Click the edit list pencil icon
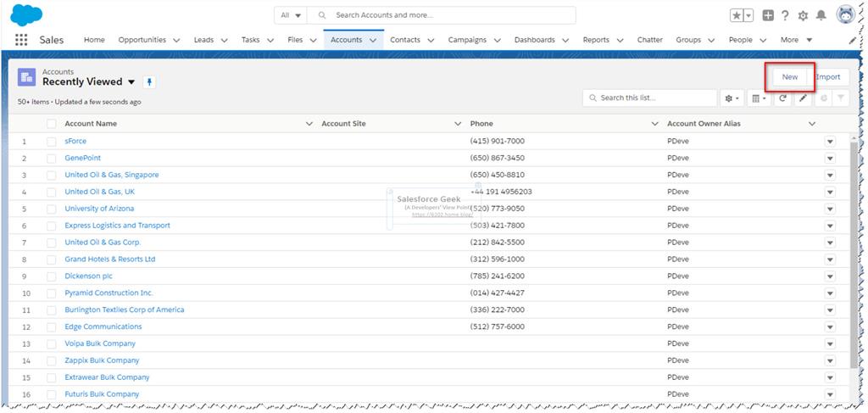868x413 pixels. tap(803, 98)
